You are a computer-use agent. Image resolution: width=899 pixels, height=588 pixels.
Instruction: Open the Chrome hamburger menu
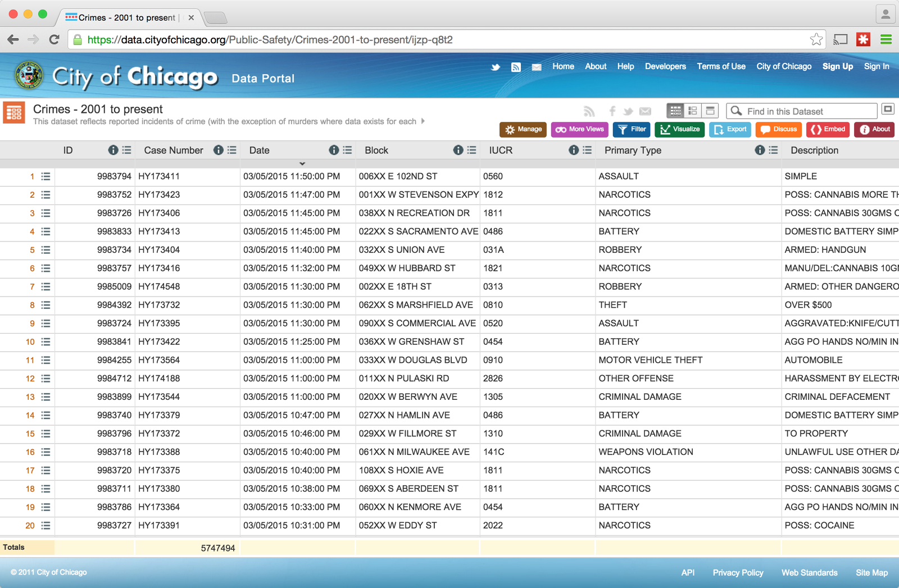coord(886,39)
